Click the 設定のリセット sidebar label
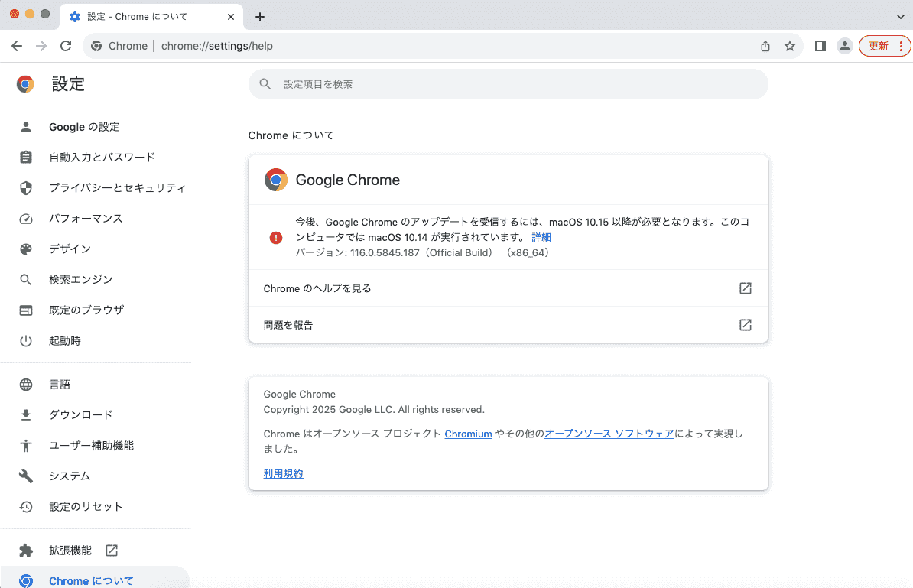913x588 pixels. tap(86, 507)
